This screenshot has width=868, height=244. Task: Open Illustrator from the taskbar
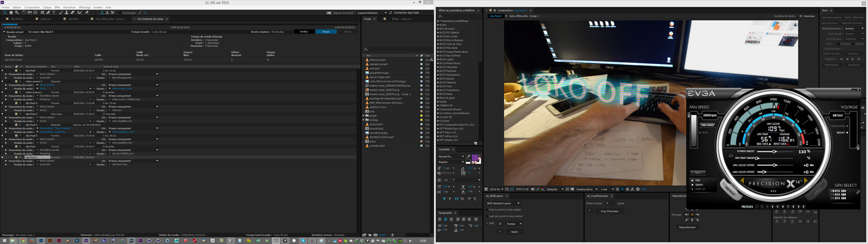point(50,241)
